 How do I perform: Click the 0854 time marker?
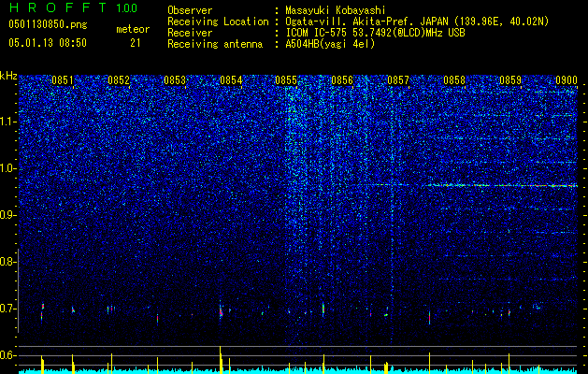tap(231, 80)
